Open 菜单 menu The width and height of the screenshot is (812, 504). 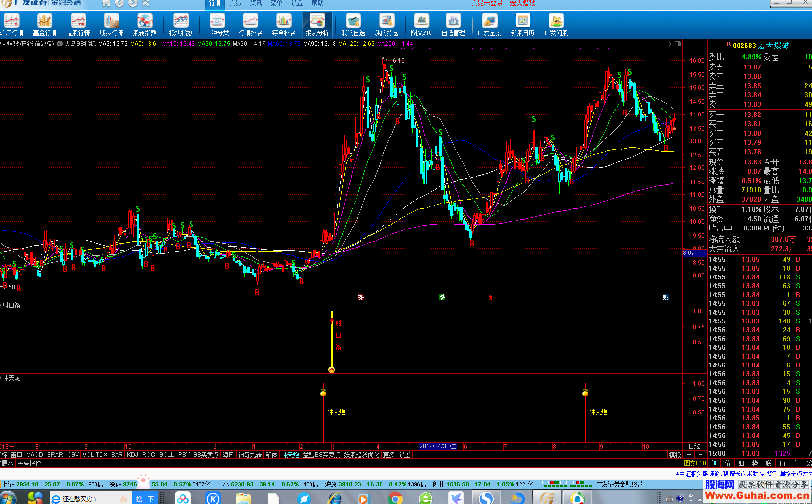(x=276, y=3)
